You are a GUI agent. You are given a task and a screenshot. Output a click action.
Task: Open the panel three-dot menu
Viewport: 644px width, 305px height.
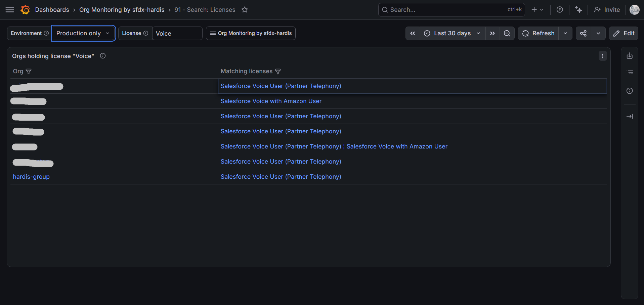coord(603,56)
